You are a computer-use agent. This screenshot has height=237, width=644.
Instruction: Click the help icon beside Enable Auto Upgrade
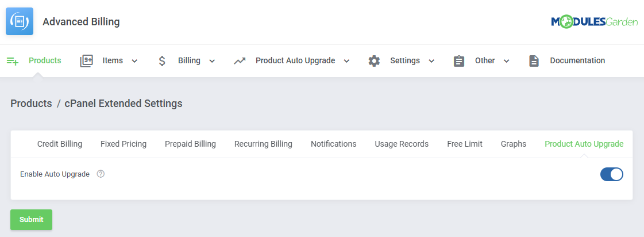[101, 174]
